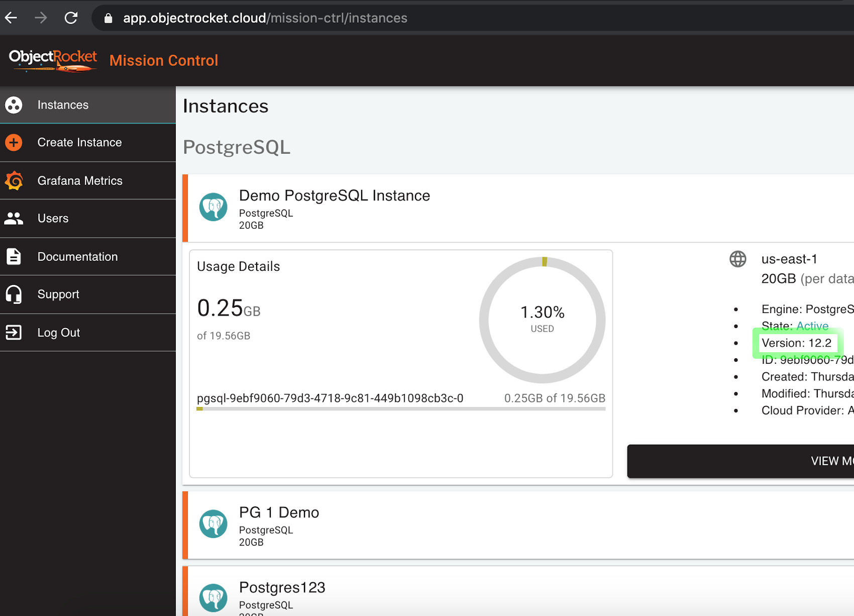Viewport: 854px width, 616px height.
Task: Click the pgsql-9ebf9060 node name
Action: [x=330, y=398]
